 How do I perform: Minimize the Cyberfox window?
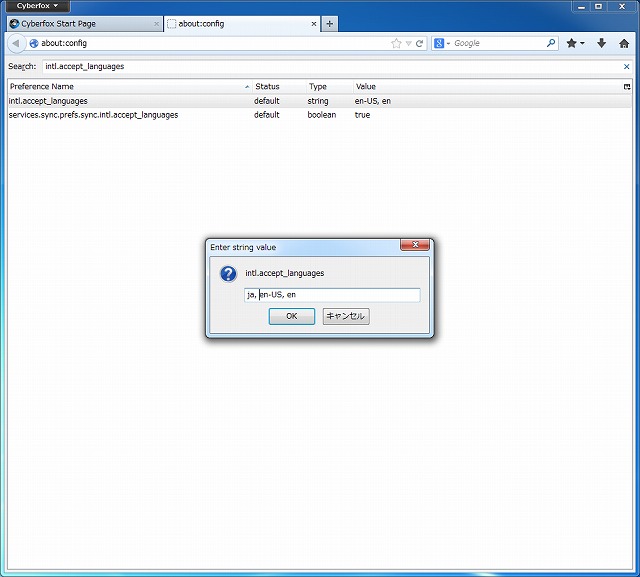point(581,6)
